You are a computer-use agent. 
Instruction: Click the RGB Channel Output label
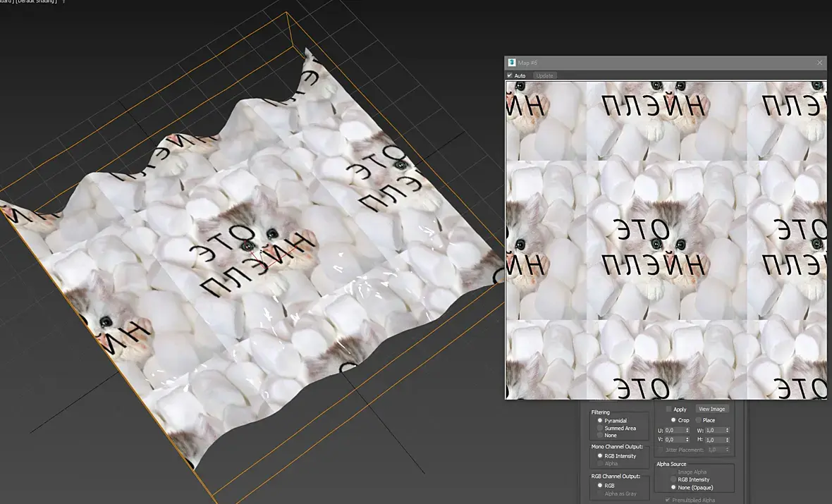(616, 477)
